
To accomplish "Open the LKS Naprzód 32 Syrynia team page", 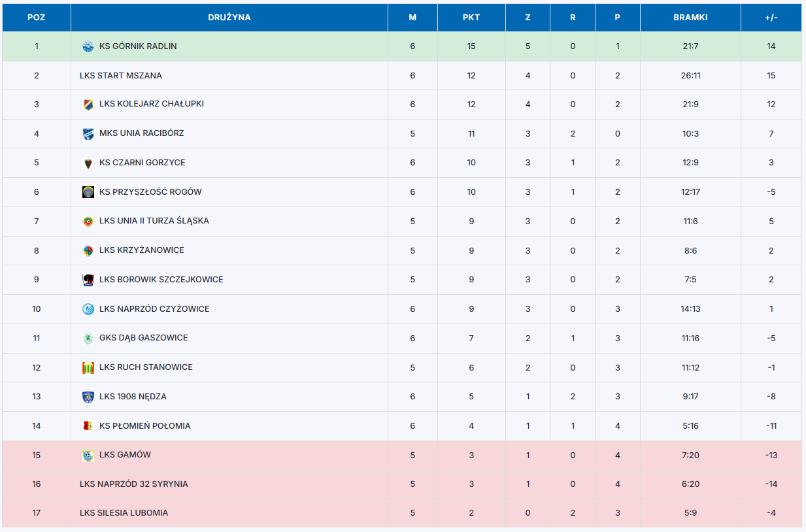I will pos(134,484).
